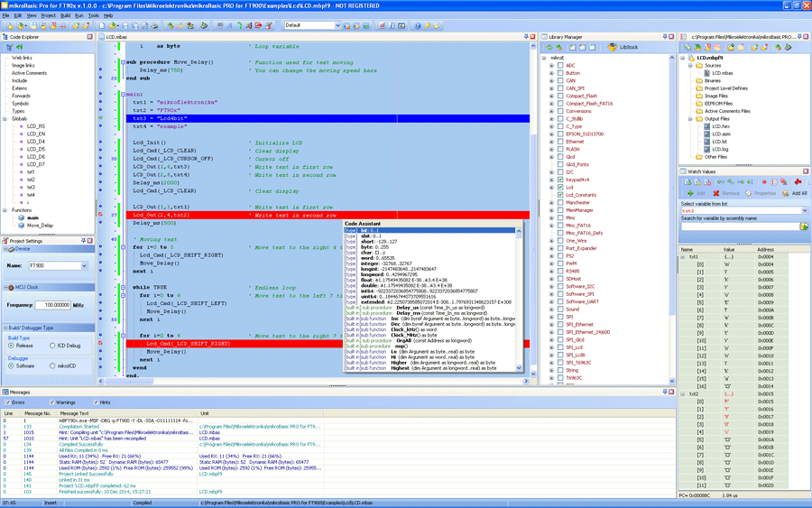Image resolution: width=812 pixels, height=508 pixels.
Task: Toggle the Lcd library checkbox
Action: click(x=560, y=188)
